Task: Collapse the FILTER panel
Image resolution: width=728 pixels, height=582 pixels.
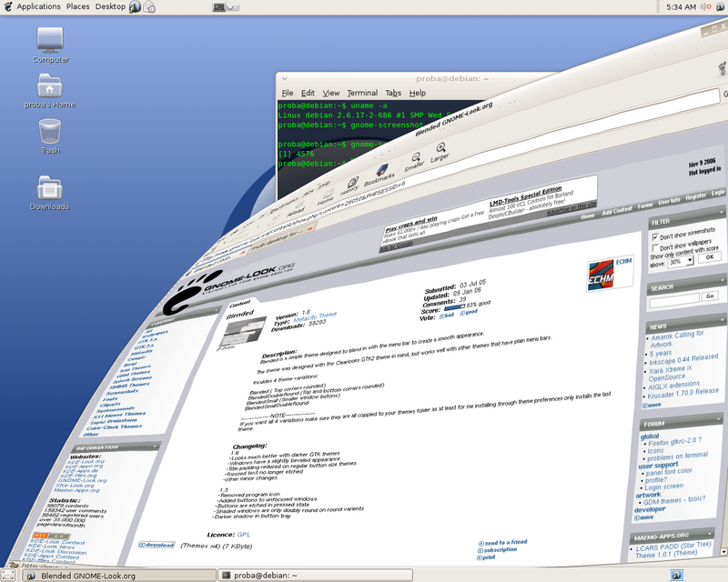Action: (723, 214)
